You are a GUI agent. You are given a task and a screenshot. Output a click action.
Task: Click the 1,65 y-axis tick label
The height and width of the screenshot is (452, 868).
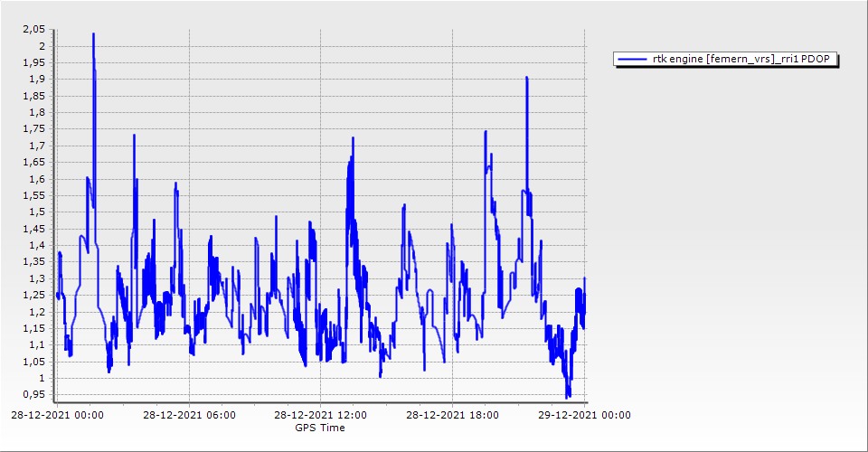click(34, 162)
